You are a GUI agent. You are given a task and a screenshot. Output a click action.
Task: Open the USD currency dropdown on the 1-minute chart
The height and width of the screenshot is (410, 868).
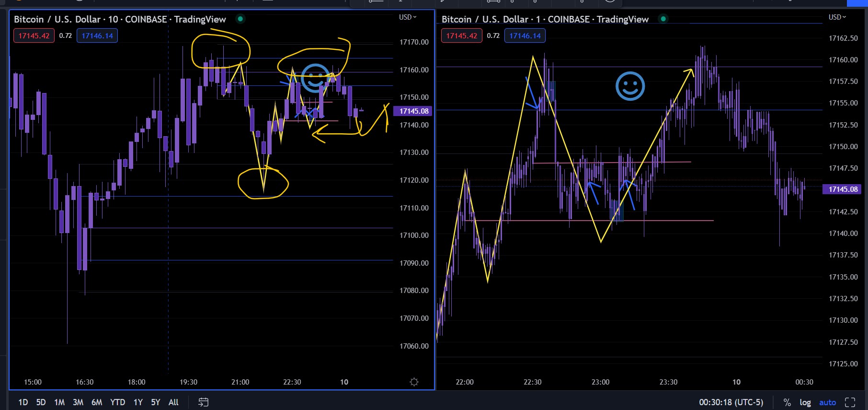click(837, 17)
